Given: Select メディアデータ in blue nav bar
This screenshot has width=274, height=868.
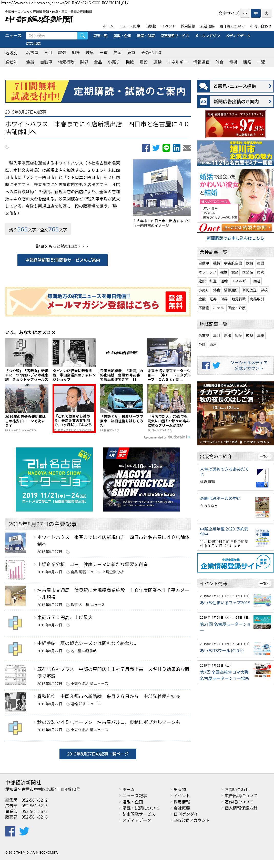Looking at the screenshot, I should click(238, 36).
